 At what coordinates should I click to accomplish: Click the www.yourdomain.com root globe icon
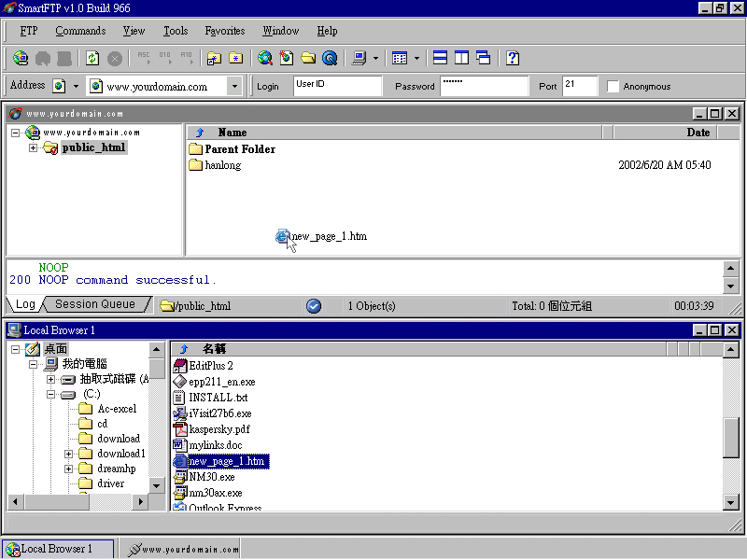33,133
